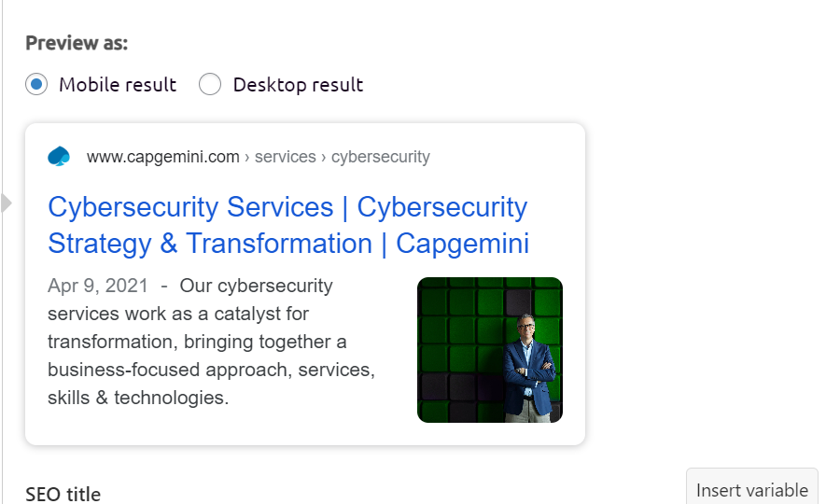
Task: Click "Strategy & Transformation | Capgemini" title line
Action: [x=287, y=244]
